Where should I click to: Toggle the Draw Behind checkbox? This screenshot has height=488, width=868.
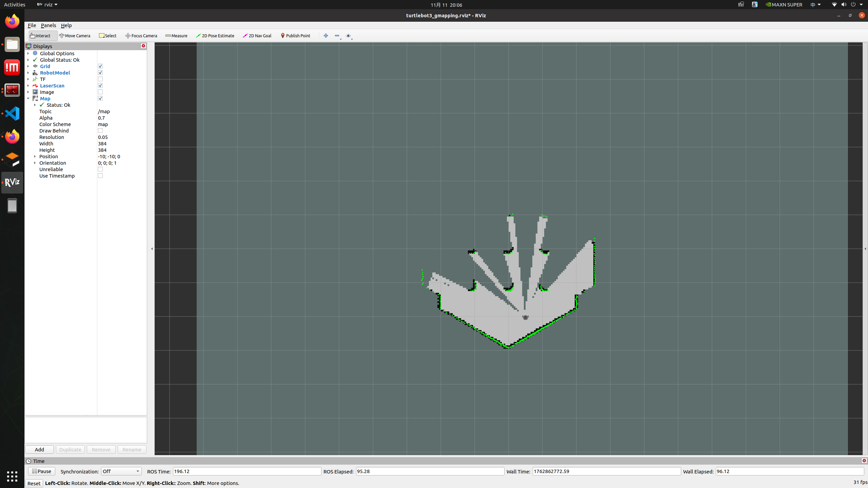tap(100, 130)
